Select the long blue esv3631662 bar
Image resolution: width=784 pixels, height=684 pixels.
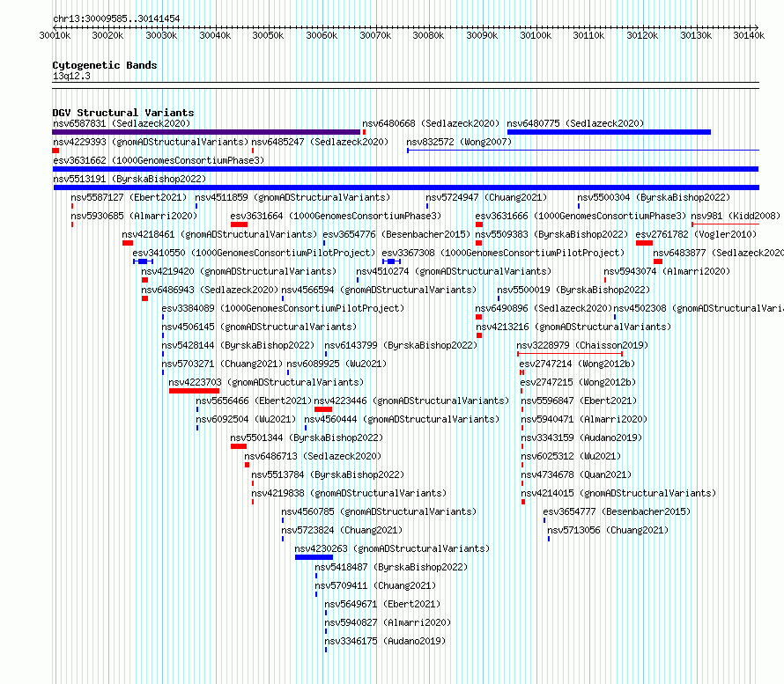coord(405,169)
